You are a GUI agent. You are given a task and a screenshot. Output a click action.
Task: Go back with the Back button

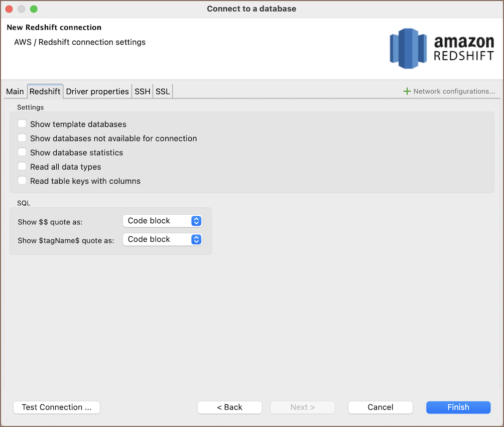229,407
